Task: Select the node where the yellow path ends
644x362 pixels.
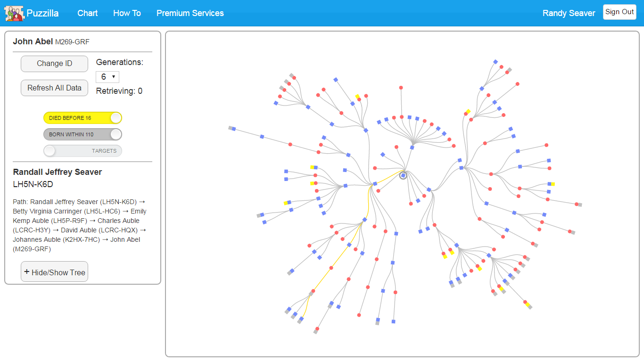Action: (301, 319)
